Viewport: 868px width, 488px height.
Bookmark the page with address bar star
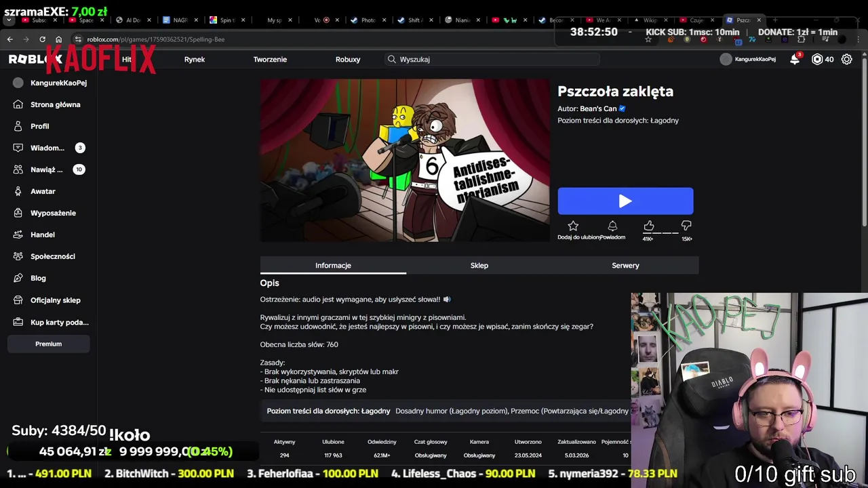pos(648,39)
